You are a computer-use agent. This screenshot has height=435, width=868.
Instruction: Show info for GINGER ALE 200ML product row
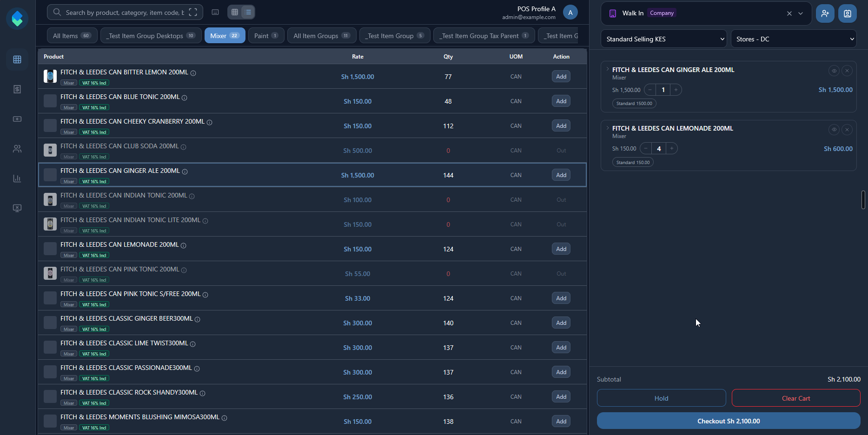(185, 171)
